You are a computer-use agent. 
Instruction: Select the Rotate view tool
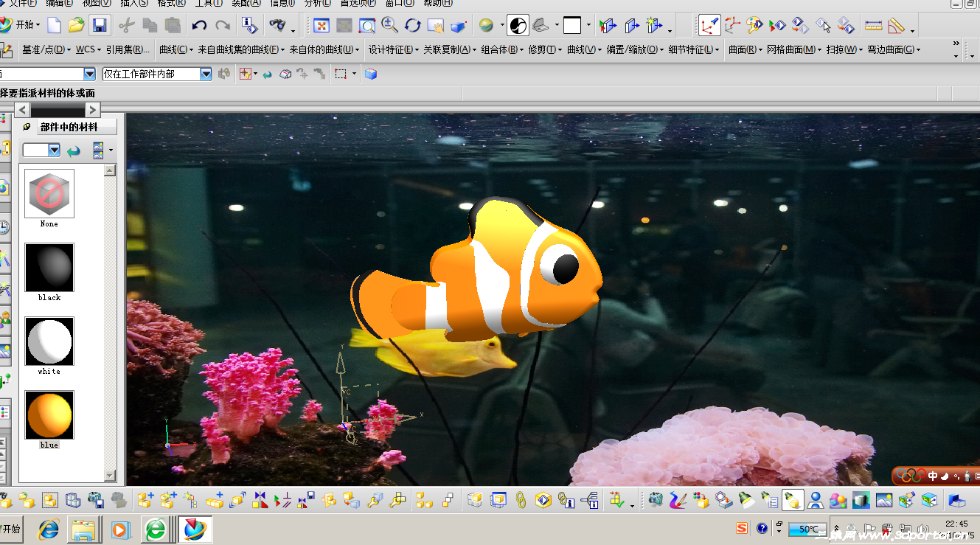click(x=413, y=26)
